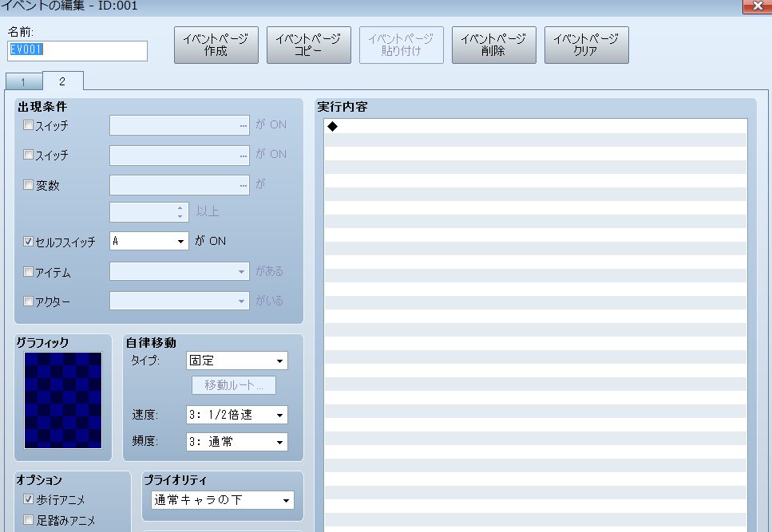The width and height of the screenshot is (772, 532).
Task: Open the セルフスイッチ A dropdown
Action: coord(148,241)
